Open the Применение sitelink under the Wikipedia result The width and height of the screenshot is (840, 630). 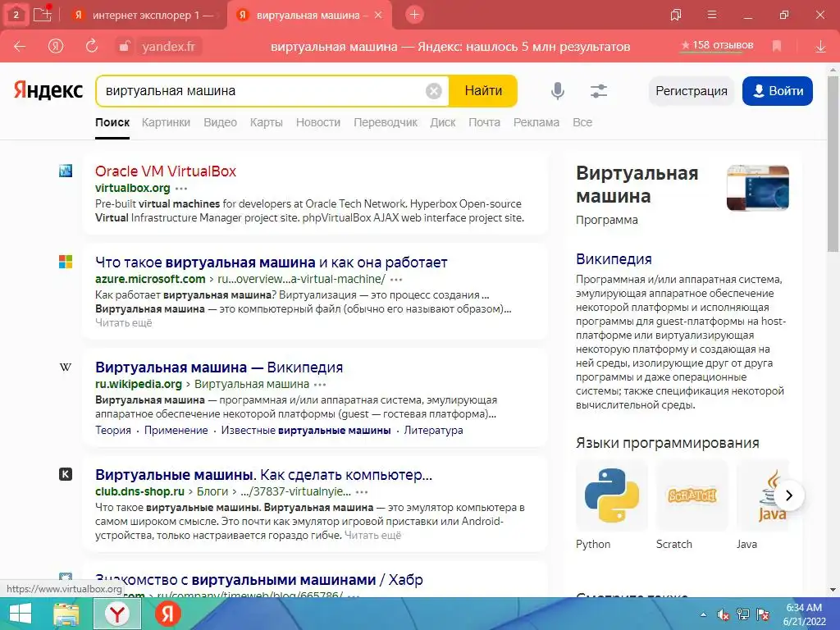tap(176, 430)
